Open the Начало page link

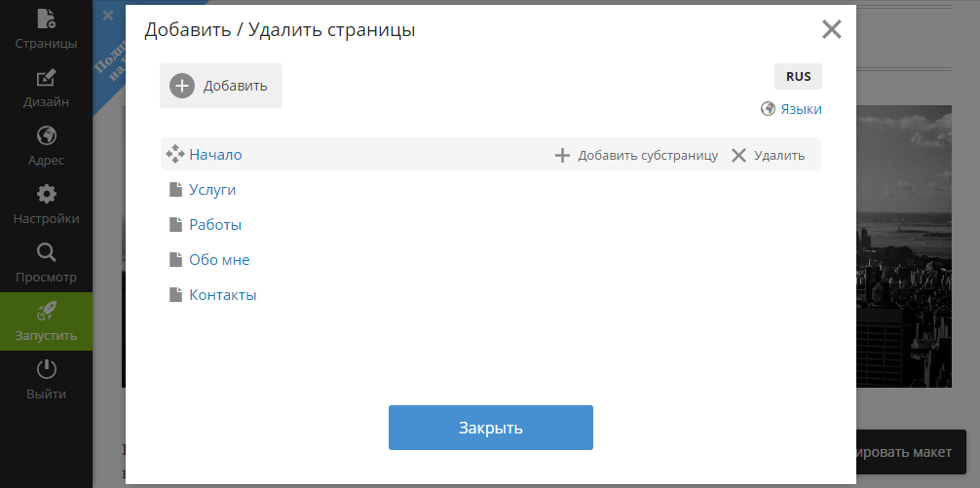coord(215,154)
